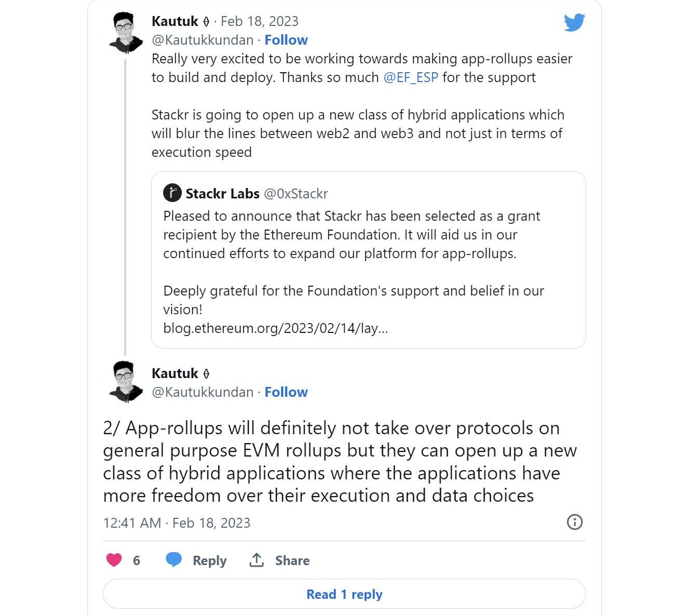Click Kautuk's avatar on the first tweet
678x616 pixels.
point(126,32)
